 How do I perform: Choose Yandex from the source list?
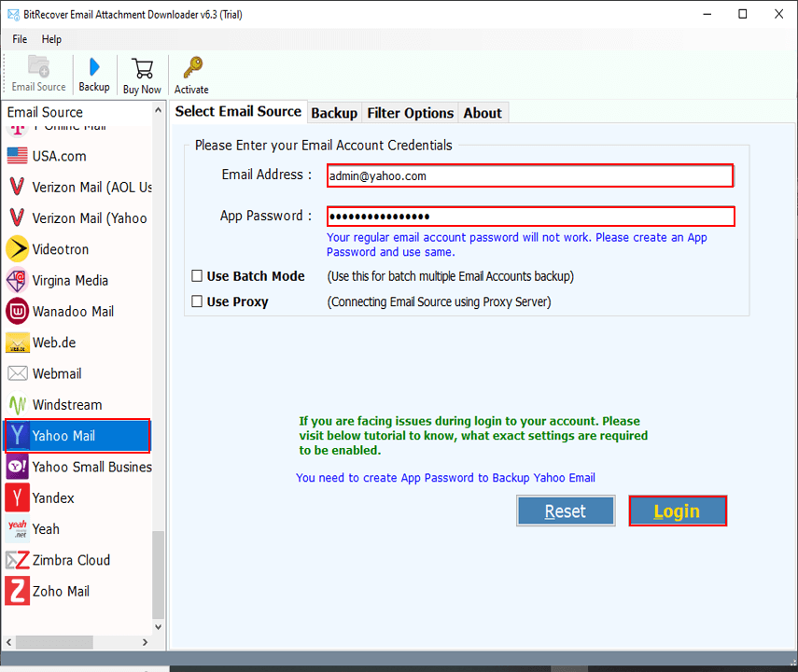pos(52,498)
